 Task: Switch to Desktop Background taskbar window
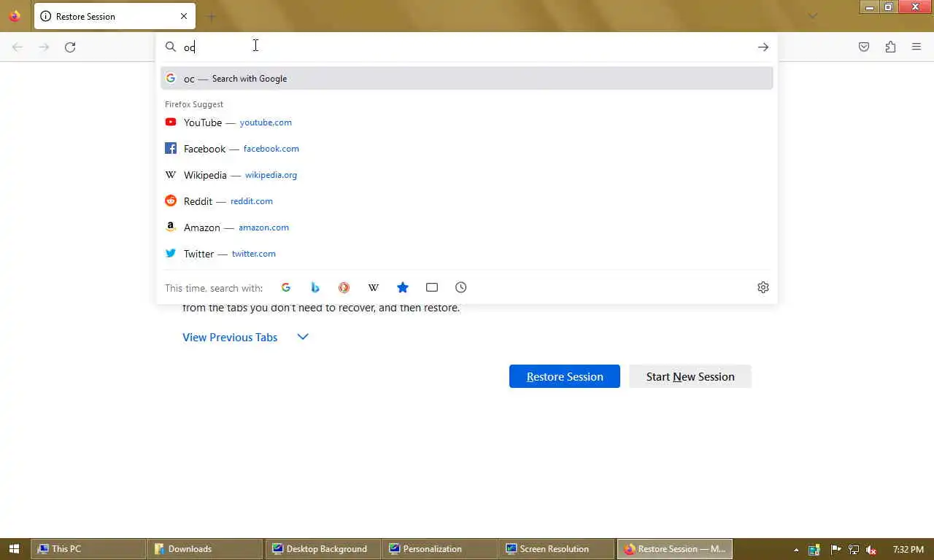click(323, 549)
